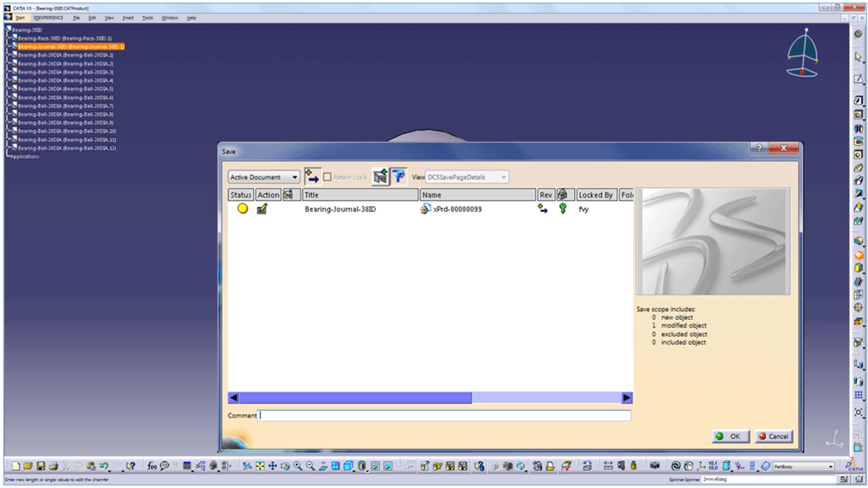Open the File menu
Viewport: 868px width, 488px height.
click(76, 18)
